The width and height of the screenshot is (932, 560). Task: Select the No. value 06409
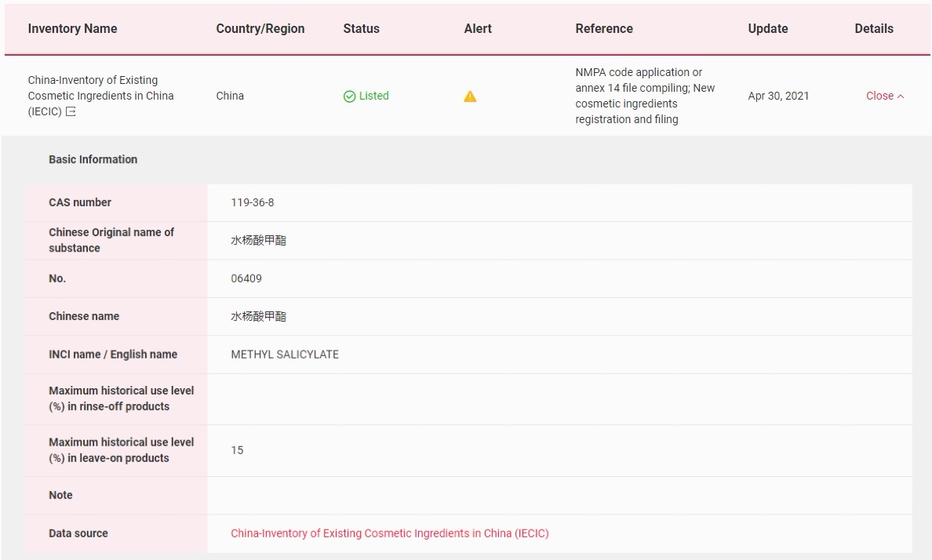[246, 278]
